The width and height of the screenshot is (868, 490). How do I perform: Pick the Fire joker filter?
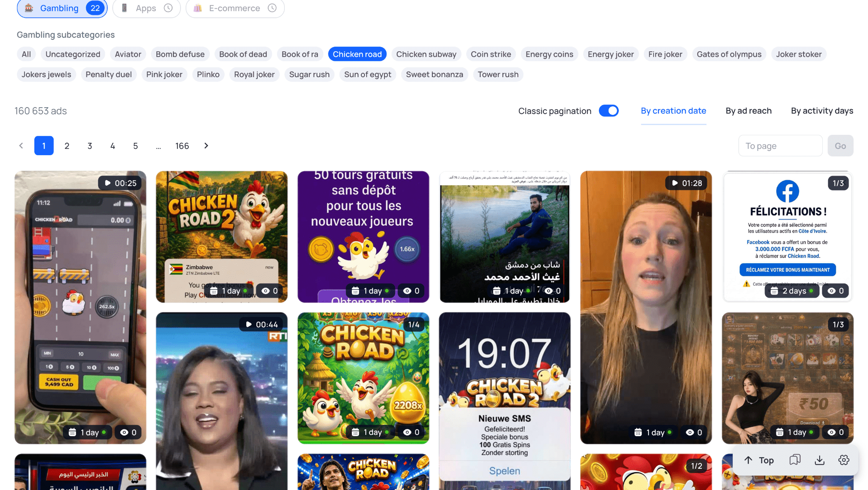(665, 54)
